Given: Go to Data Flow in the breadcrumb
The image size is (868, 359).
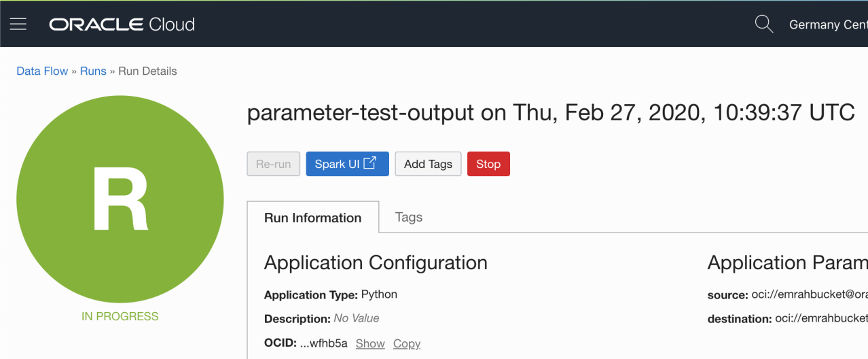Looking at the screenshot, I should coord(42,71).
